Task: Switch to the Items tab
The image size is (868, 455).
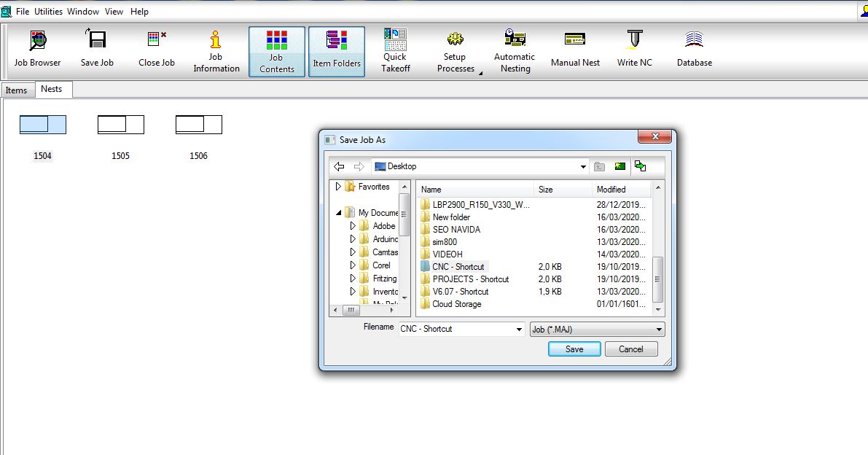Action: [16, 90]
